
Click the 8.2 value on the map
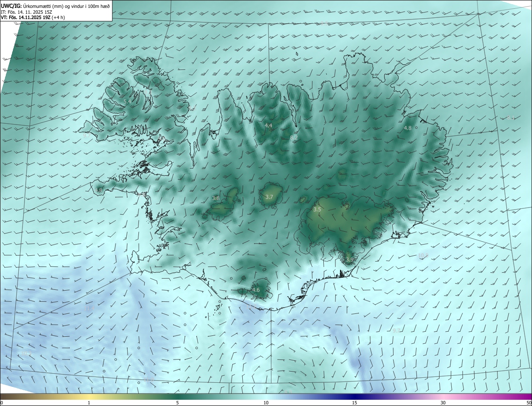(x=294, y=137)
